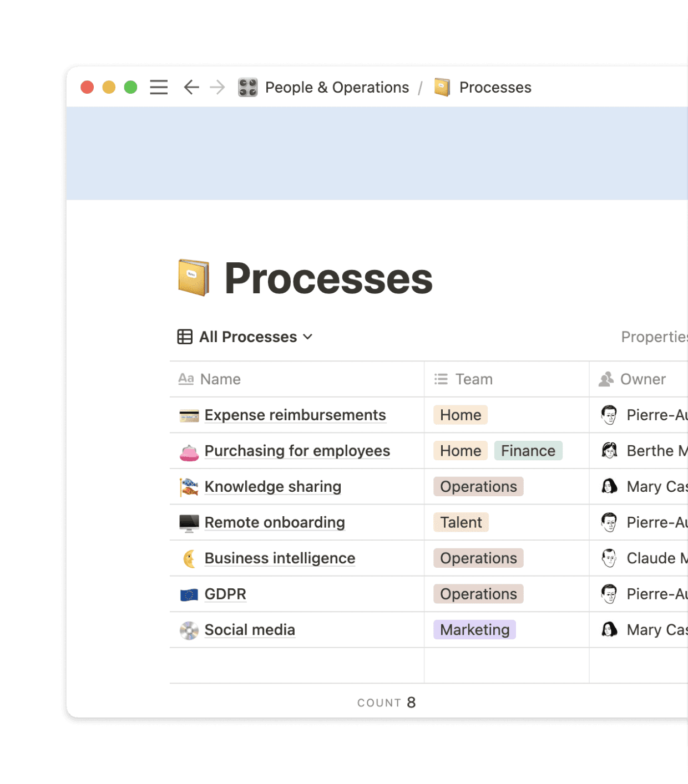
Task: Click the list icon in the Team column header
Action: (x=440, y=379)
